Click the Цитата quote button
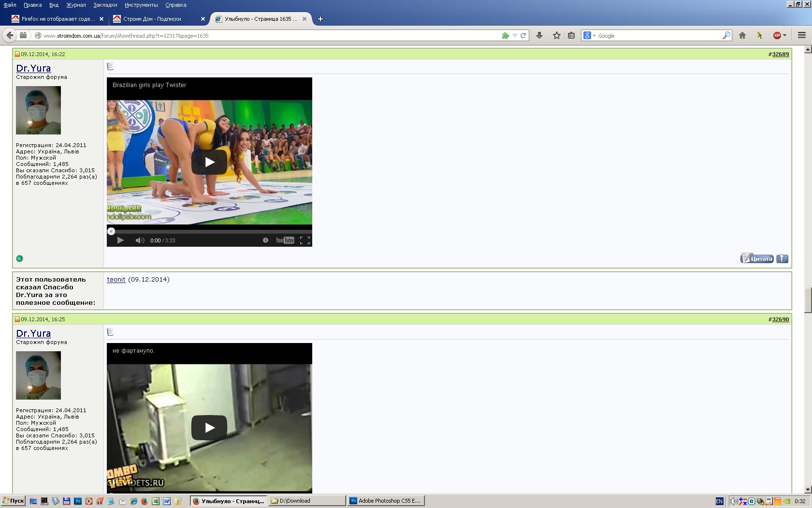This screenshot has height=508, width=812. [757, 258]
